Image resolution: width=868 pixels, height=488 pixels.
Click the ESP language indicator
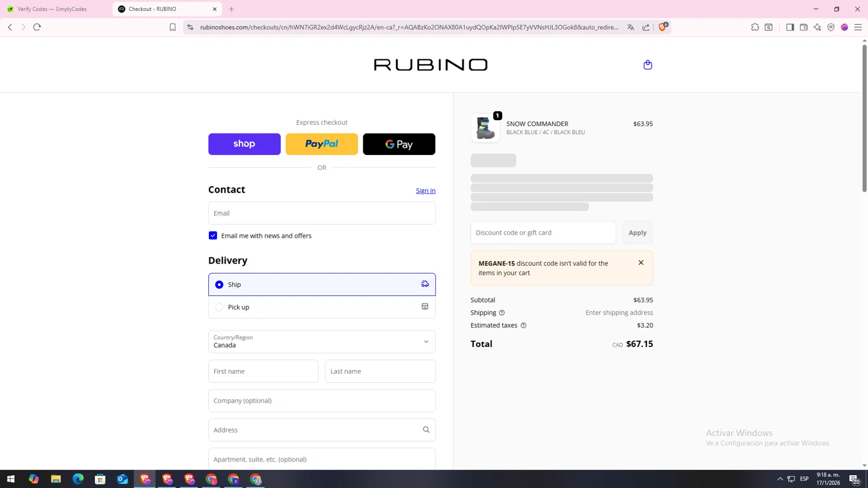[804, 479]
